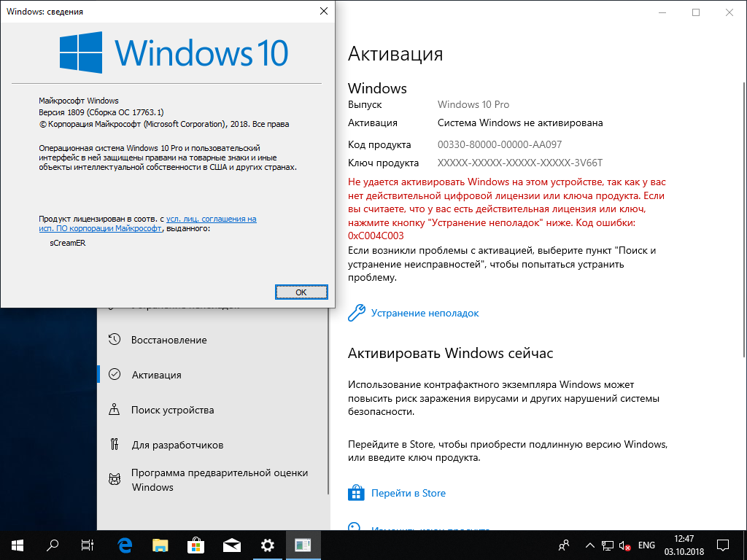Open Microsoft Store from taskbar
Image resolution: width=747 pixels, height=560 pixels.
[x=196, y=545]
